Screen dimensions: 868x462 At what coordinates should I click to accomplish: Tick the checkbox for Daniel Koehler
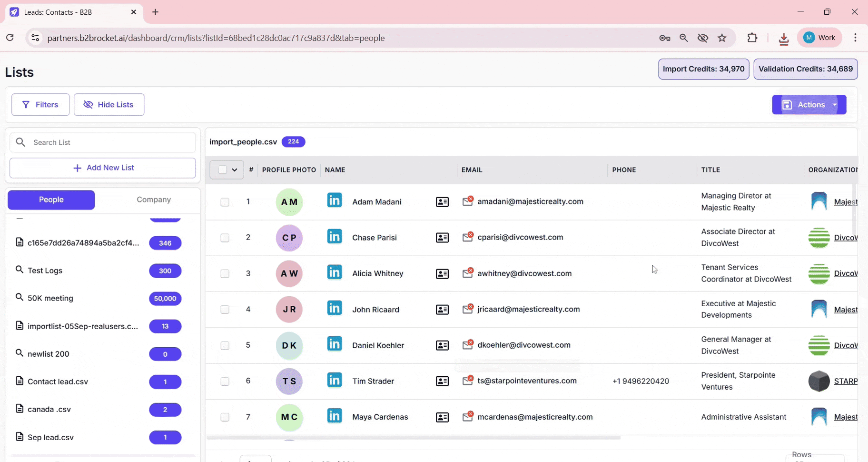[225, 345]
